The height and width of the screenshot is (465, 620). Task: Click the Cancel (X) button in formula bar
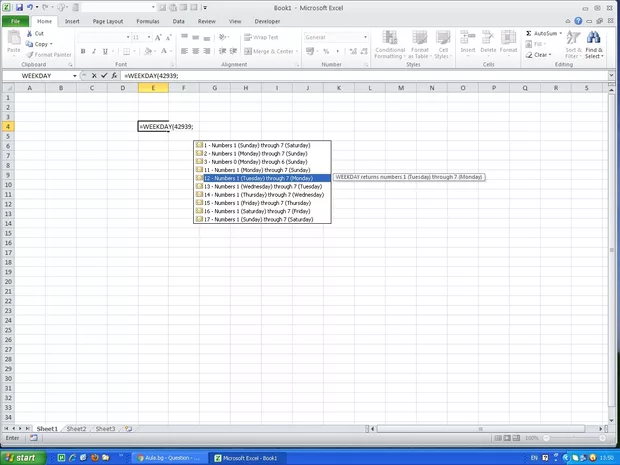tap(95, 76)
